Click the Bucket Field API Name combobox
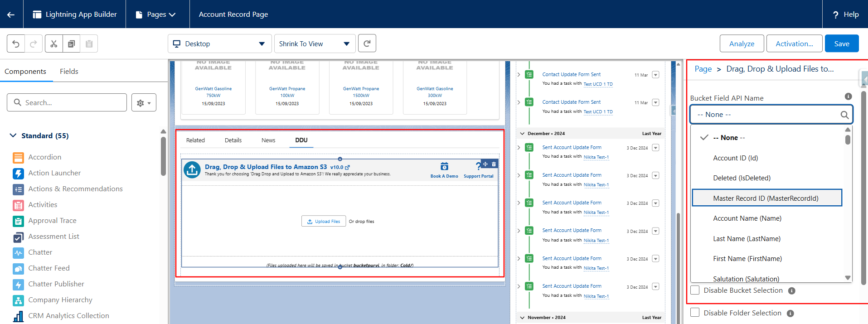This screenshot has height=324, width=868. click(771, 115)
